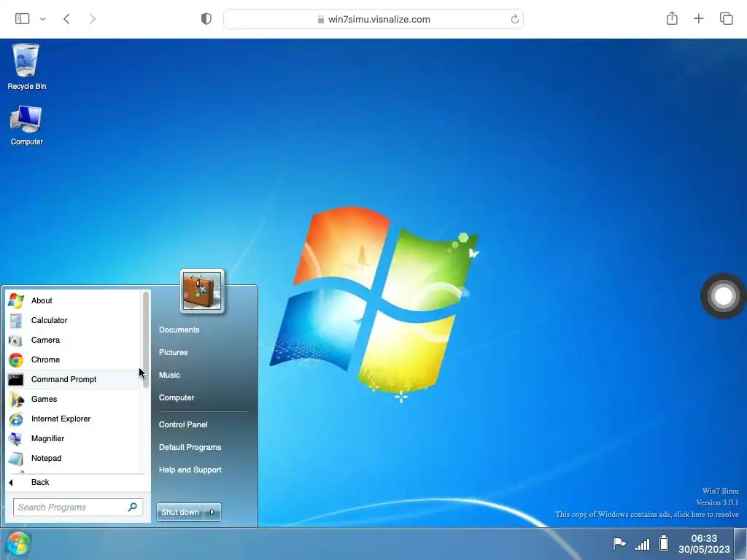Select the Games text entry
The width and height of the screenshot is (747, 560).
click(44, 399)
